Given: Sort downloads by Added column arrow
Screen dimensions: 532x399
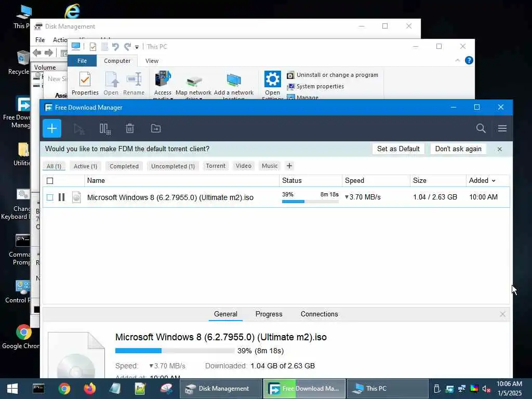Looking at the screenshot, I should tap(494, 181).
